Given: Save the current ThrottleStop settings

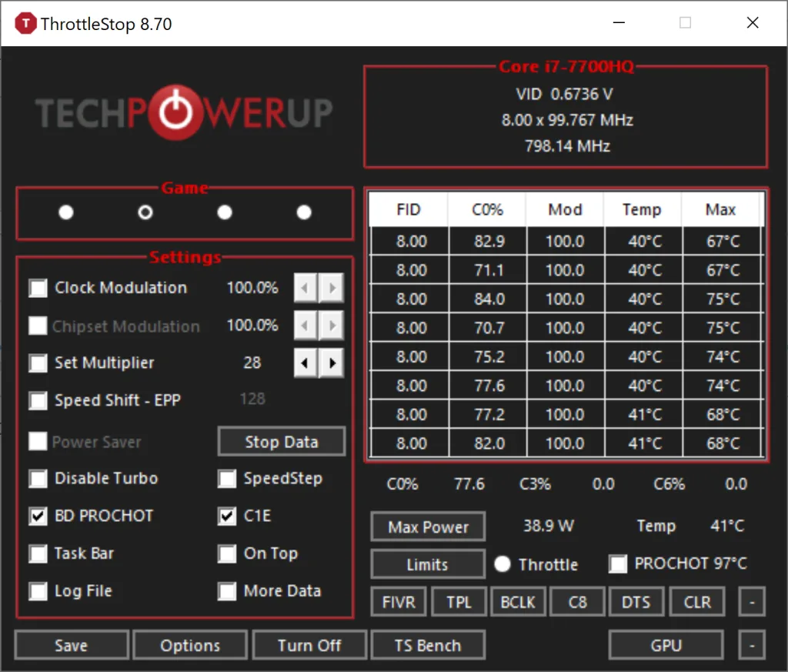Looking at the screenshot, I should [x=71, y=645].
